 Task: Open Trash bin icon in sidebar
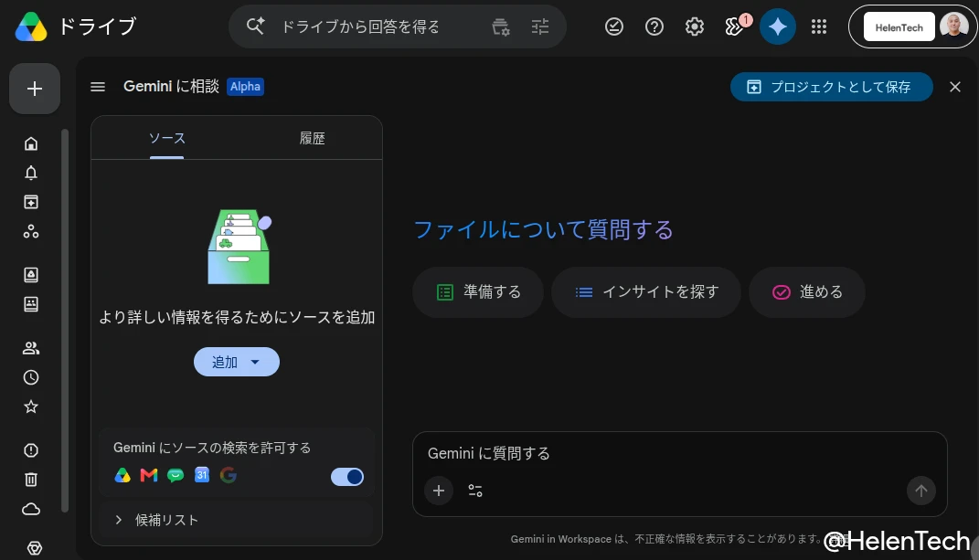click(31, 480)
